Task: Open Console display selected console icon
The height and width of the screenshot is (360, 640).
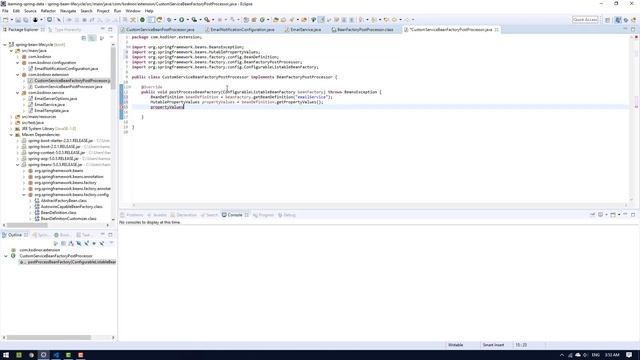Action: tap(600, 215)
